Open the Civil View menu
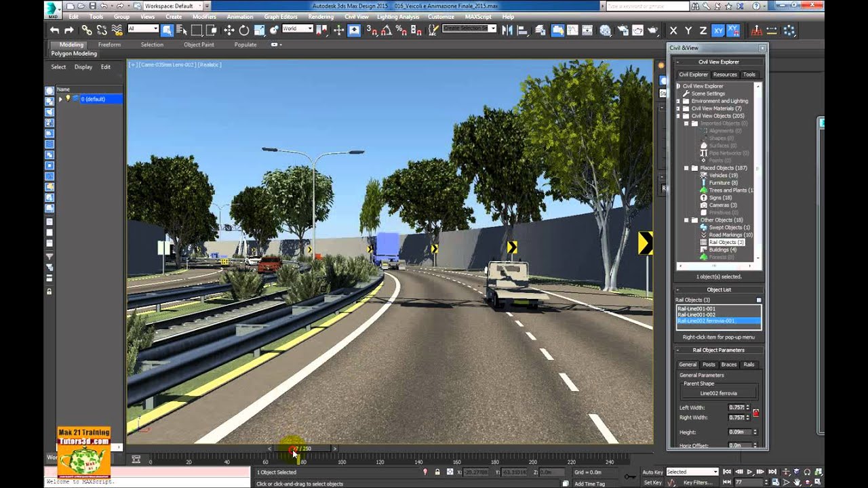 (x=357, y=17)
